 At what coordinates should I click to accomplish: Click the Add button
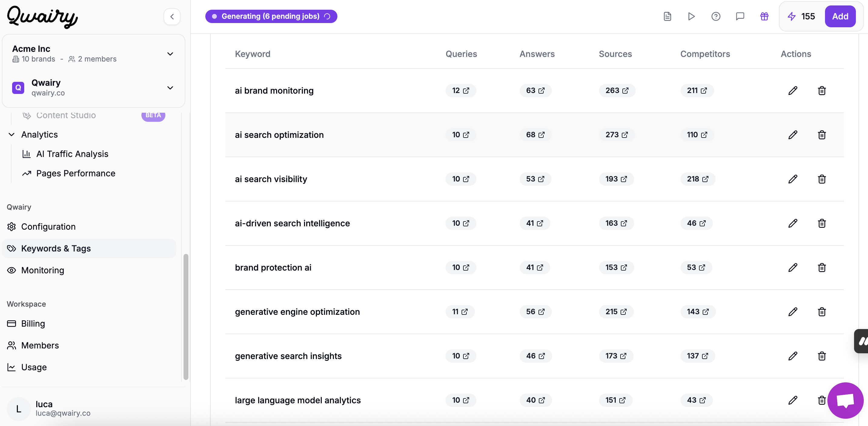point(840,16)
